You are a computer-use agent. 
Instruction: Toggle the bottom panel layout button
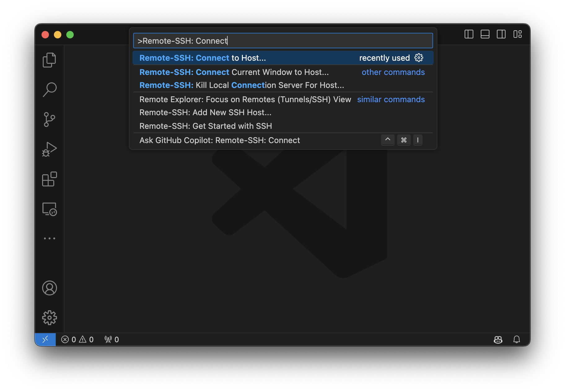point(485,34)
